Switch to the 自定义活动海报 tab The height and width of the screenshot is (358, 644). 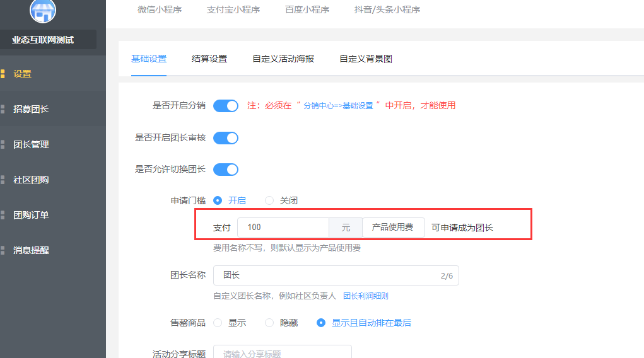[283, 59]
